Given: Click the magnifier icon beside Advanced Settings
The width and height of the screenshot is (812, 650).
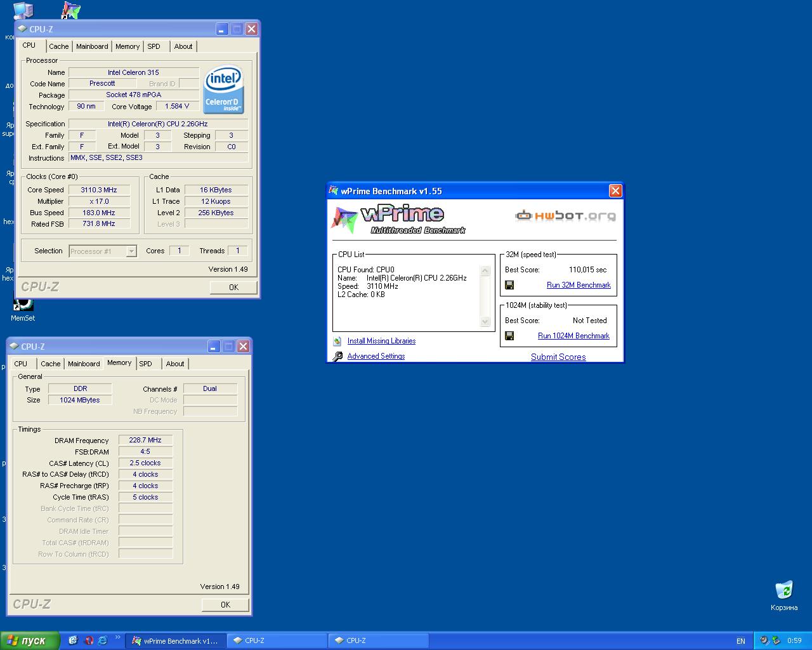Looking at the screenshot, I should (x=337, y=357).
